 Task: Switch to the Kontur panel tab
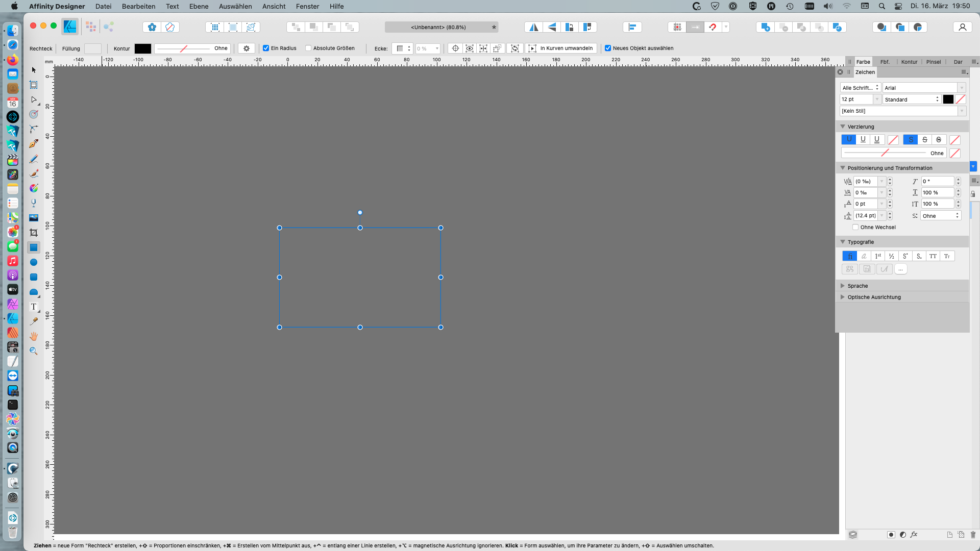909,62
